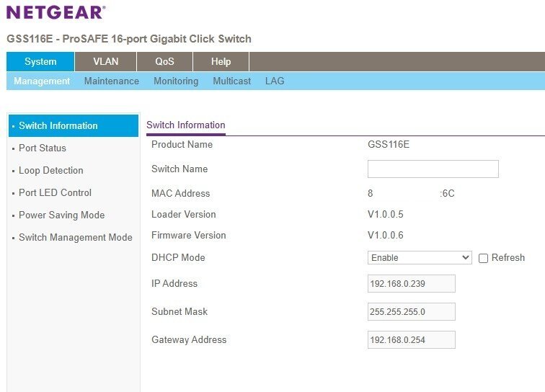The height and width of the screenshot is (392, 545).
Task: Click the MAC Address label
Action: (x=181, y=194)
